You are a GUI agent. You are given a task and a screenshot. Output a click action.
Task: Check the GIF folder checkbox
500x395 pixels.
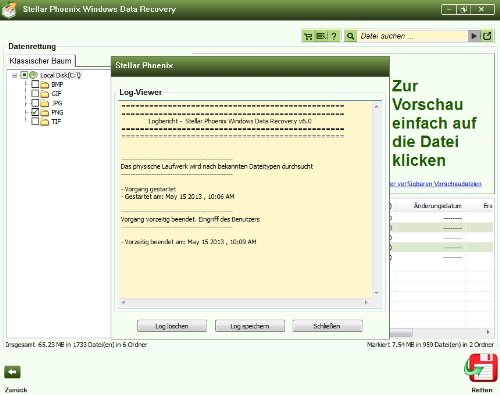(x=35, y=93)
